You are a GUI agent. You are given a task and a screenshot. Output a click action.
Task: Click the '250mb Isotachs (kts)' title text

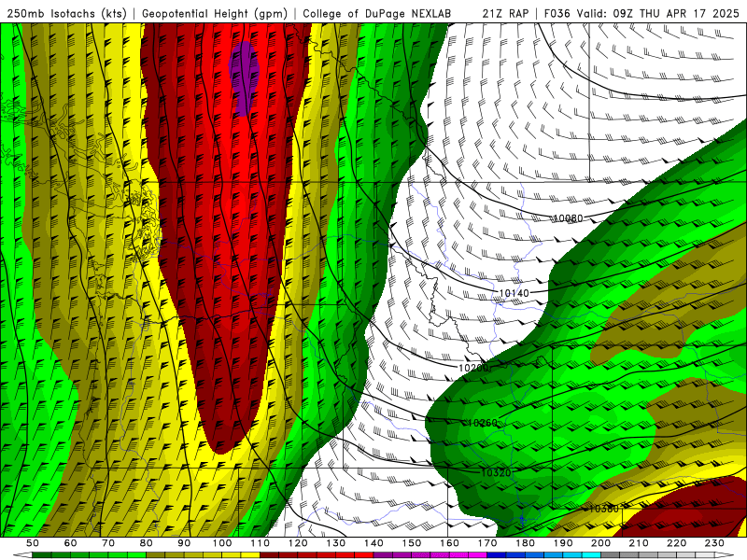click(67, 14)
